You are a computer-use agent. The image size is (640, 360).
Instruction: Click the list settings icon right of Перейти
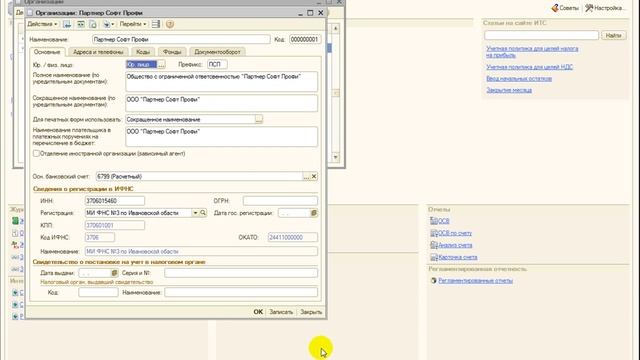pos(156,24)
